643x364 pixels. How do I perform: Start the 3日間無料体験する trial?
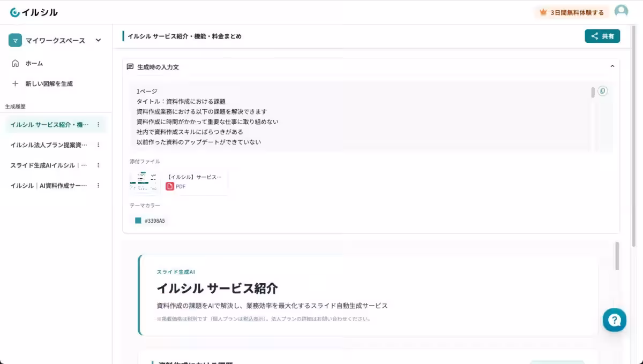[x=572, y=12]
